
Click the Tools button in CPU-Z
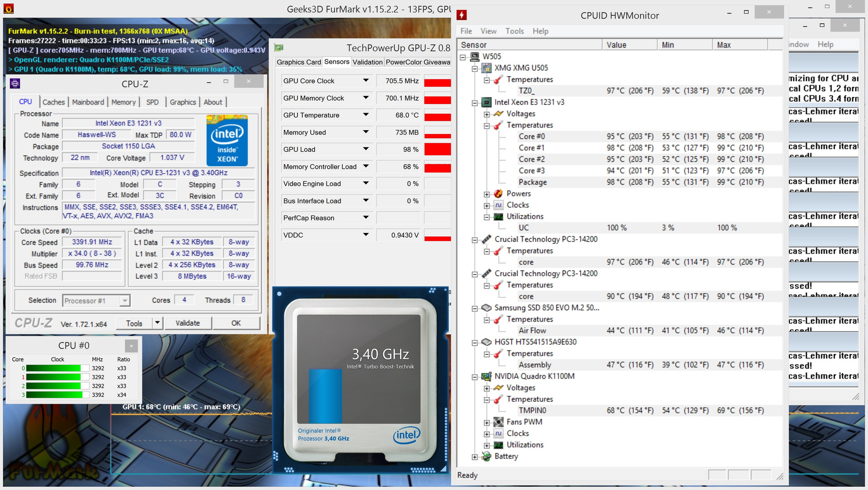(134, 323)
